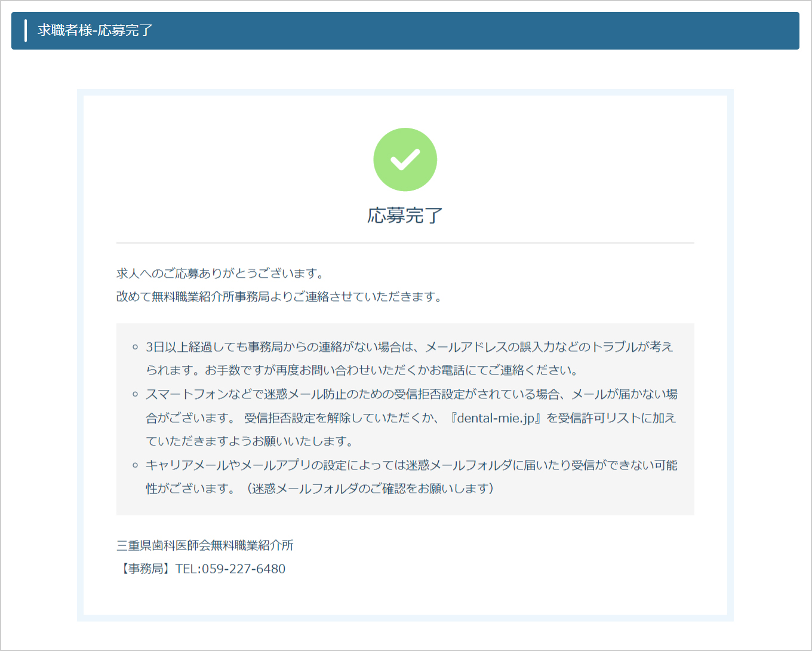Click the bullet marker before 3日以上経過
The width and height of the screenshot is (812, 651).
coord(135,347)
